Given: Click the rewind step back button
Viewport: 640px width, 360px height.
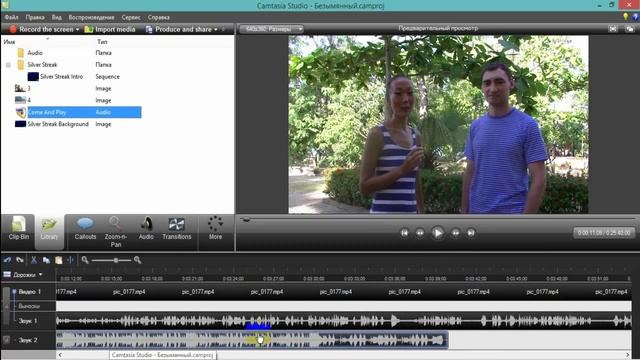Looking at the screenshot, I should [420, 233].
